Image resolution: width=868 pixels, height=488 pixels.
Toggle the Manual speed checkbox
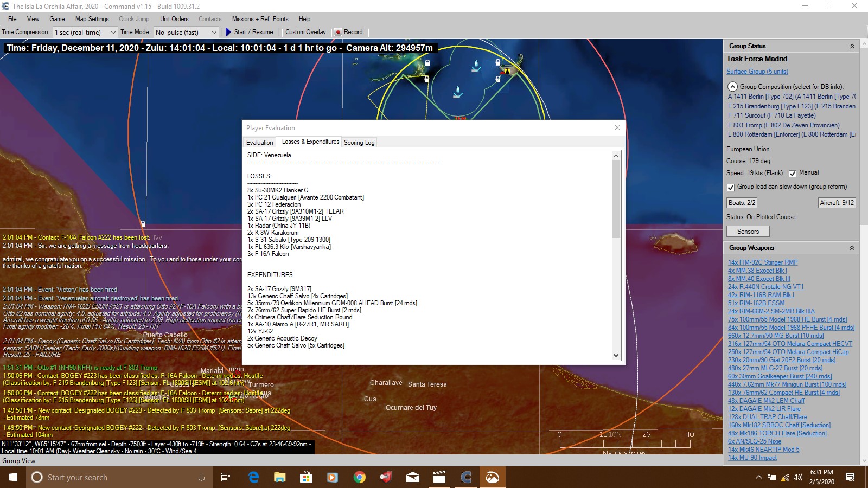(x=793, y=174)
